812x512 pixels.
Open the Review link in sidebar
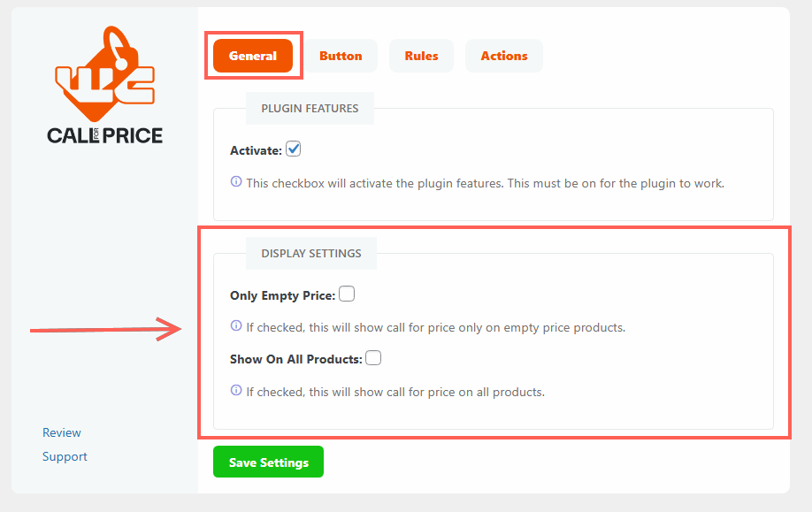pos(62,432)
